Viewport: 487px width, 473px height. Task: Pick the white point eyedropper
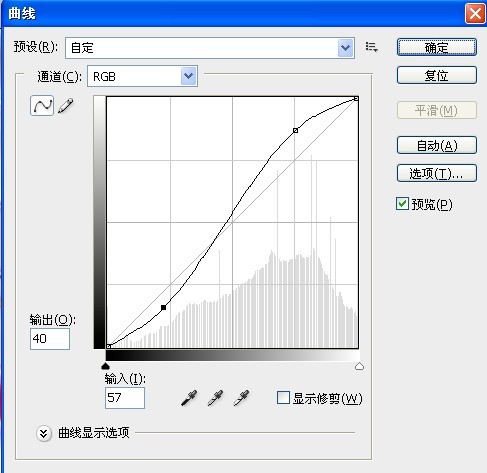click(x=241, y=398)
